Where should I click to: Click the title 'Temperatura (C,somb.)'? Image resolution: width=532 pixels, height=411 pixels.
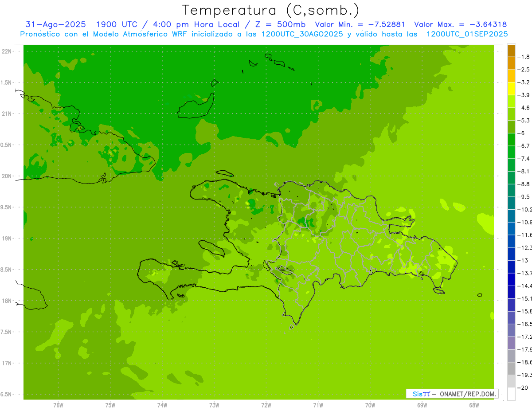pyautogui.click(x=271, y=10)
